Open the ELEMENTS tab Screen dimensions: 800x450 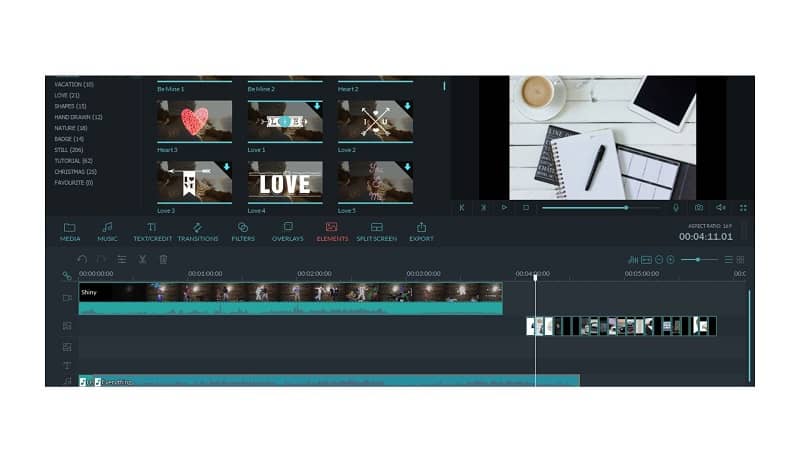click(x=332, y=232)
